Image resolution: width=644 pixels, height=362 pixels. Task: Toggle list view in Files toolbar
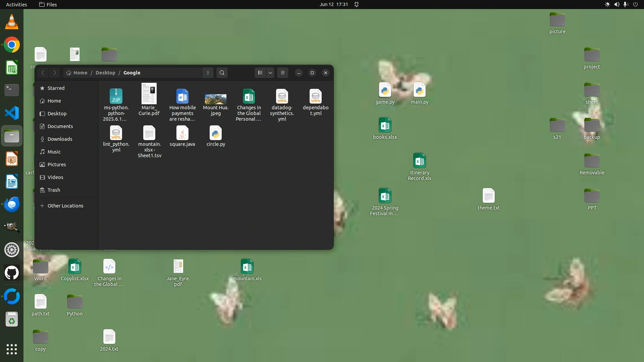coord(260,73)
